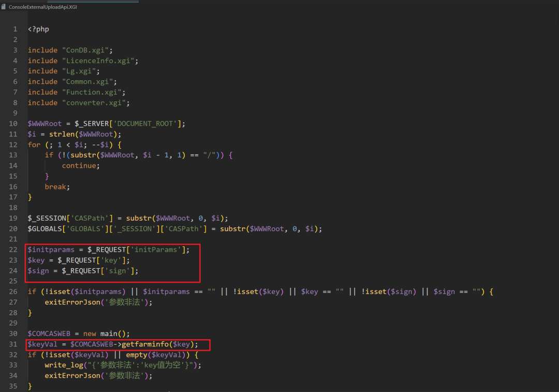
Task: Click the break keyword on line 16
Action: (x=56, y=186)
